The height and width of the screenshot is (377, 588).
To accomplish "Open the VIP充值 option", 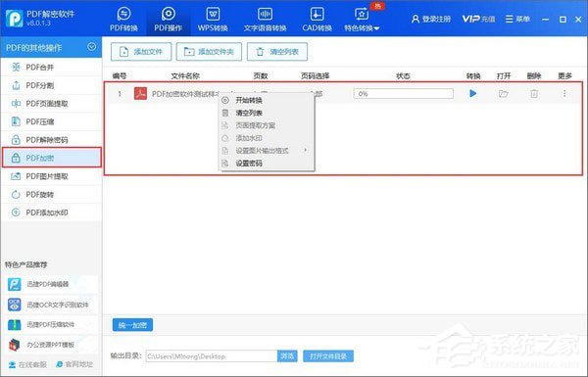I will (478, 19).
